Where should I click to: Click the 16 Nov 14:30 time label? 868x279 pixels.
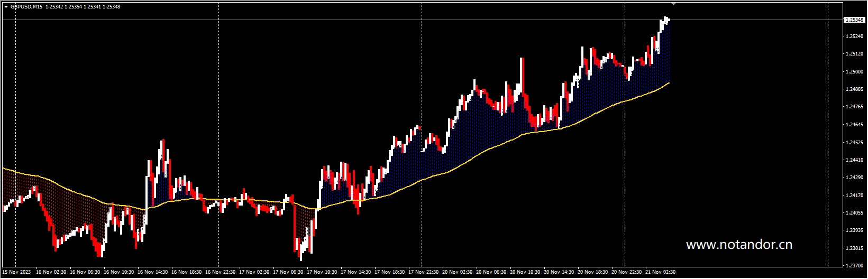point(153,273)
